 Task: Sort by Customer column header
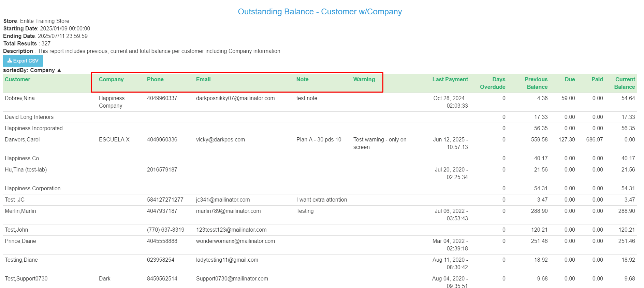pos(17,79)
